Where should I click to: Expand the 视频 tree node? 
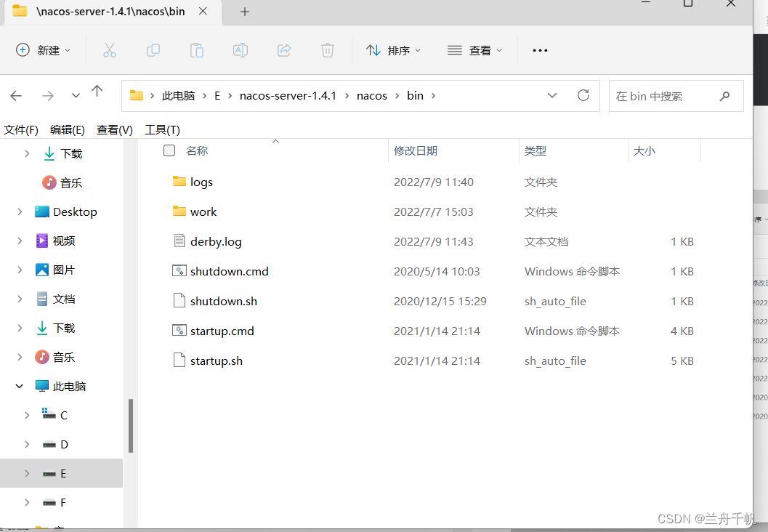click(x=20, y=241)
